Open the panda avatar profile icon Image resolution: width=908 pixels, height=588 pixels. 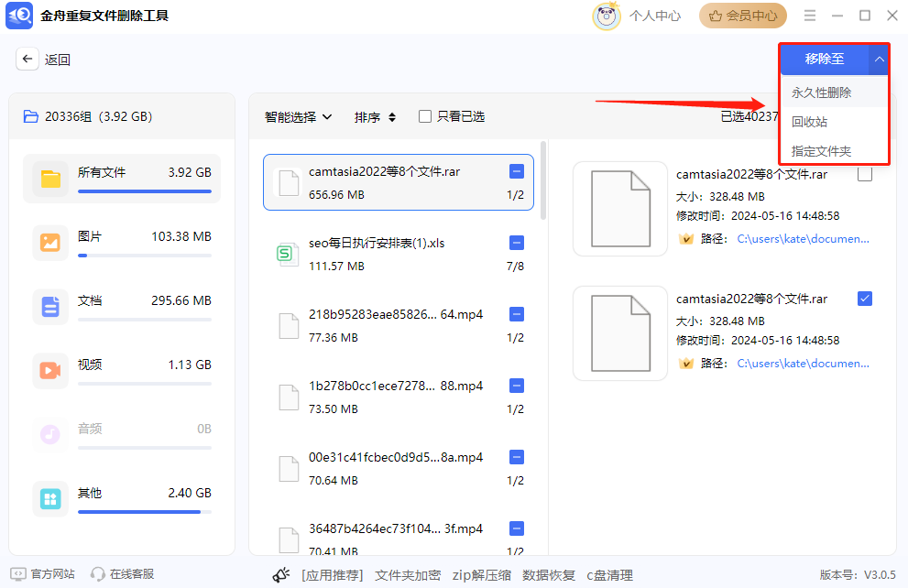[606, 16]
